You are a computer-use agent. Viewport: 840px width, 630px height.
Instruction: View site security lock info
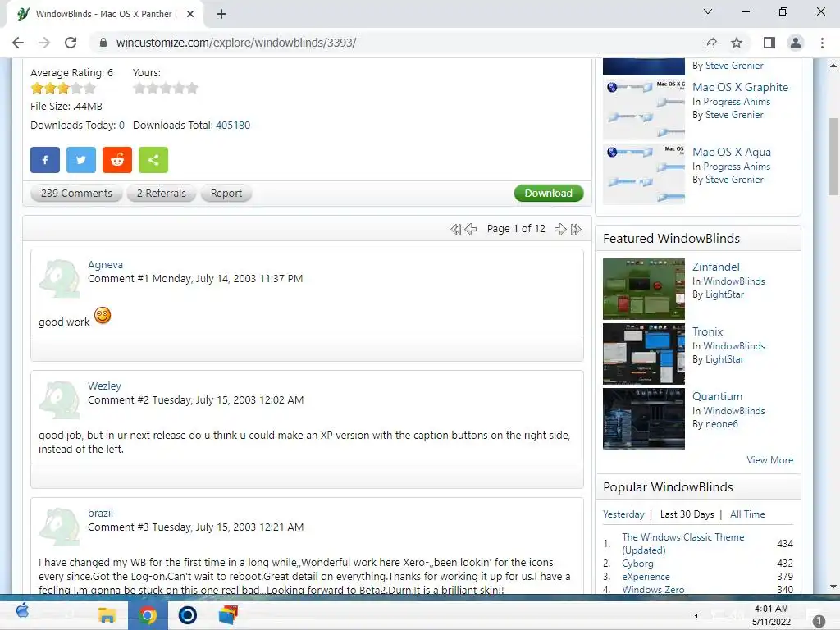click(103, 43)
